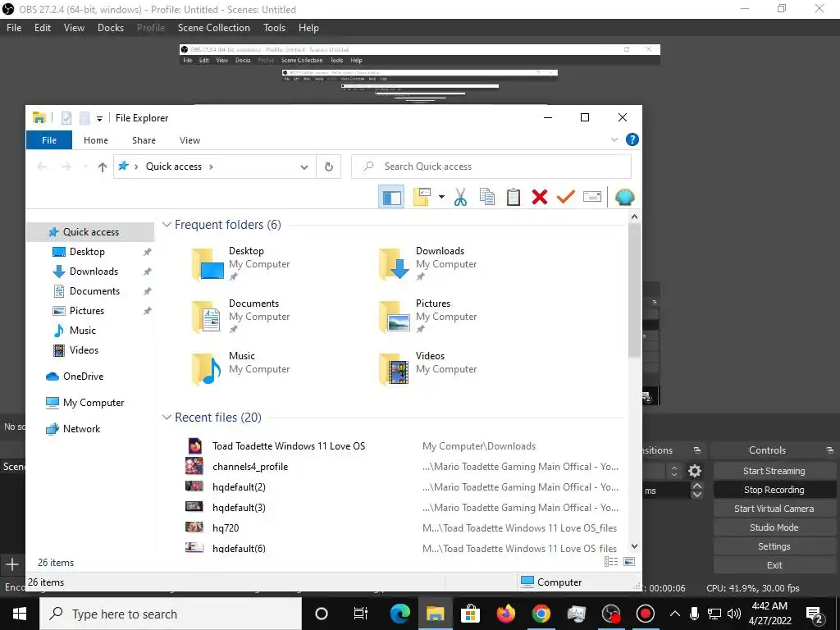Open the File tab in File Explorer
Screen dimensions: 840x630
[x=48, y=139]
